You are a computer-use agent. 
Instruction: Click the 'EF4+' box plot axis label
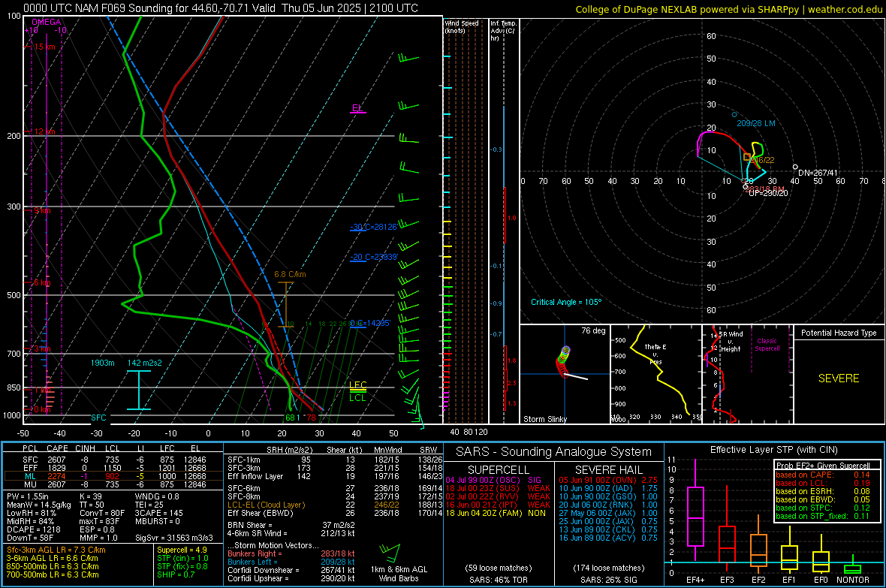tap(695, 580)
